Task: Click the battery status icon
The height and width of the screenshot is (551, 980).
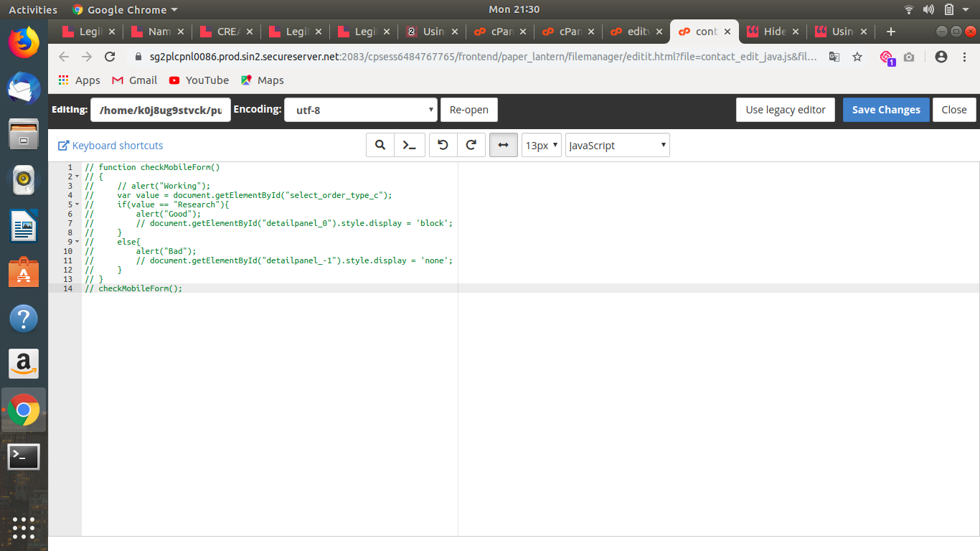Action: [x=949, y=9]
